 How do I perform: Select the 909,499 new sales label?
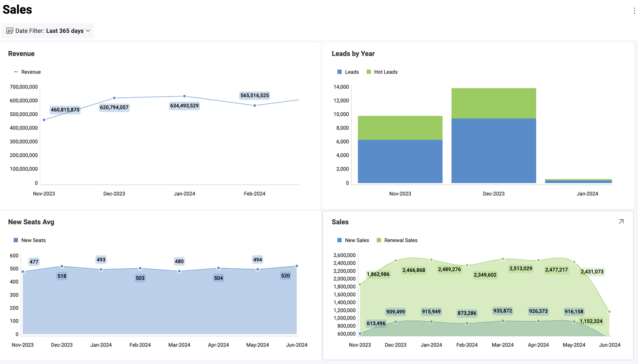tap(396, 311)
